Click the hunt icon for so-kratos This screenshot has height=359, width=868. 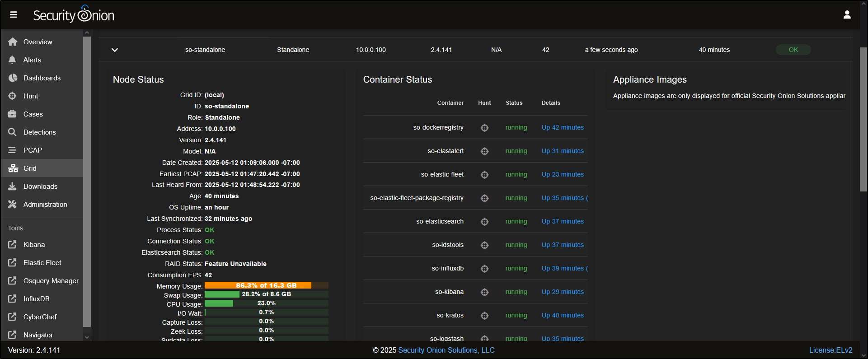pos(484,316)
